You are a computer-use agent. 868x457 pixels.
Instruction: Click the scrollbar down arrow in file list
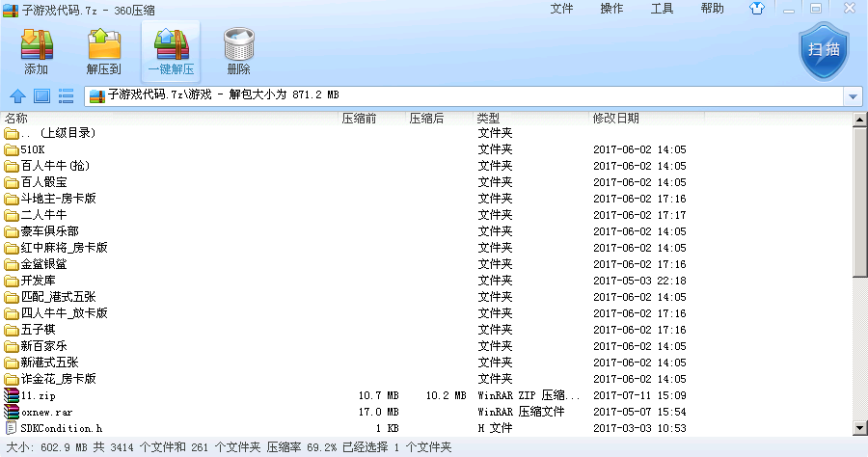(858, 428)
